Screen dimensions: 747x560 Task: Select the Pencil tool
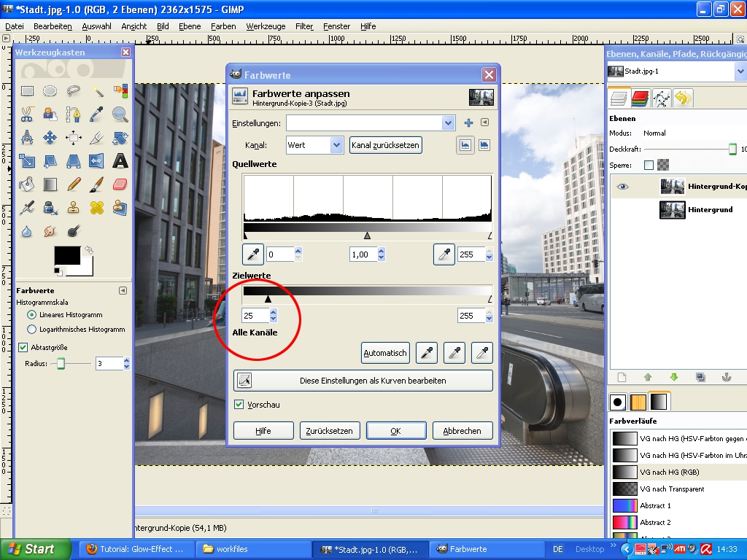74,184
